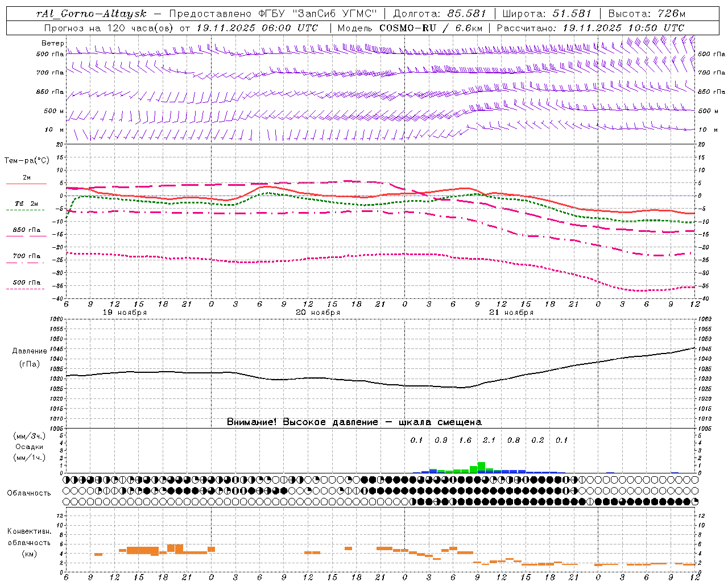
Task: Click the (мм/1ч.) precipitation unit label
Action: point(30,458)
